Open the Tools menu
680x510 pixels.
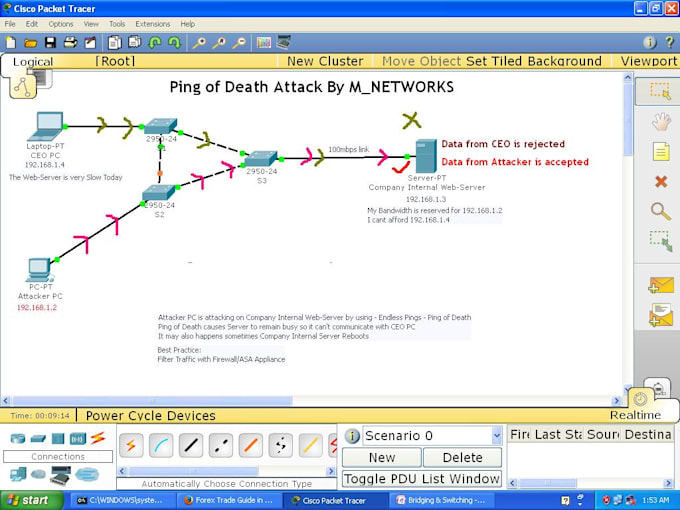click(x=117, y=24)
